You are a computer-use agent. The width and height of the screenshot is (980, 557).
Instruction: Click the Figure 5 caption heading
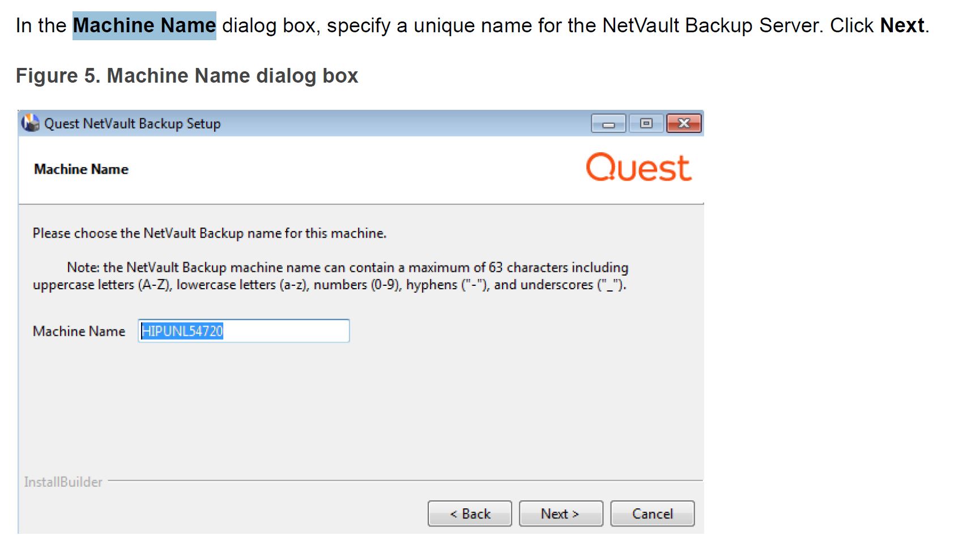pos(187,76)
